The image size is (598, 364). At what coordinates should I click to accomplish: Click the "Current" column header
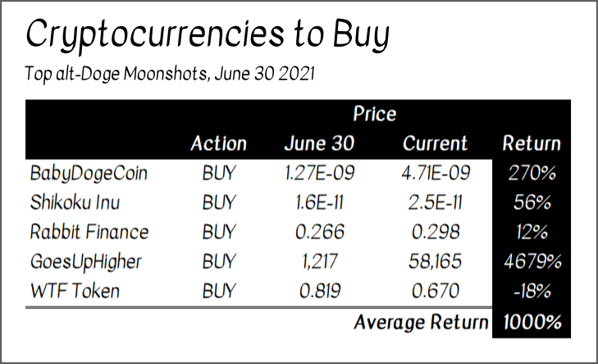[x=436, y=143]
